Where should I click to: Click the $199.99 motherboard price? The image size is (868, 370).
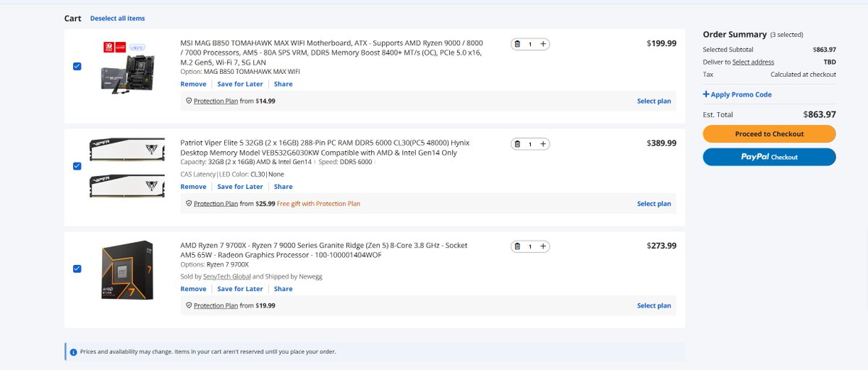click(x=662, y=43)
